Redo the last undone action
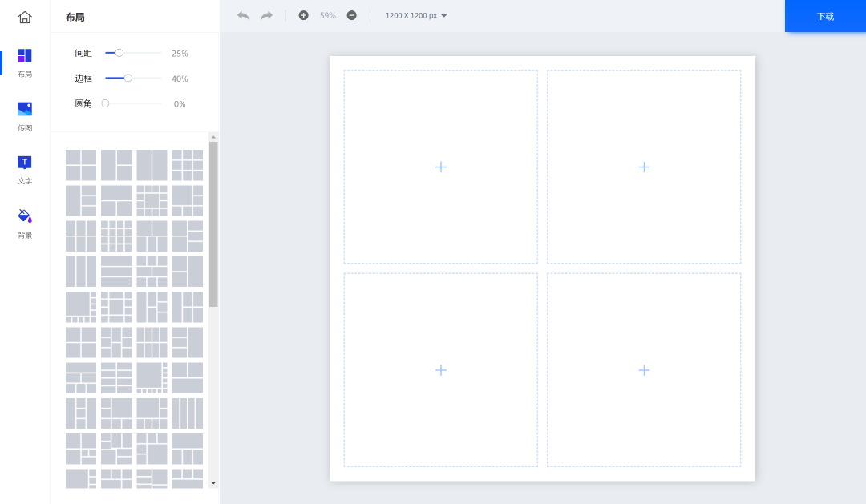Screen dimensions: 866x504 tap(267, 15)
